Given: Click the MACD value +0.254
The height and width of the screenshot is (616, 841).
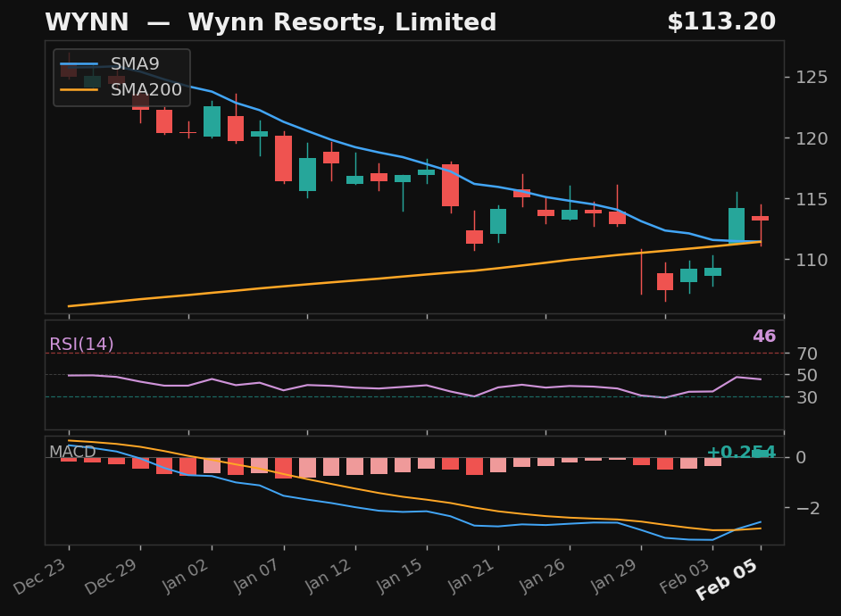Looking at the screenshot, I should (741, 452).
